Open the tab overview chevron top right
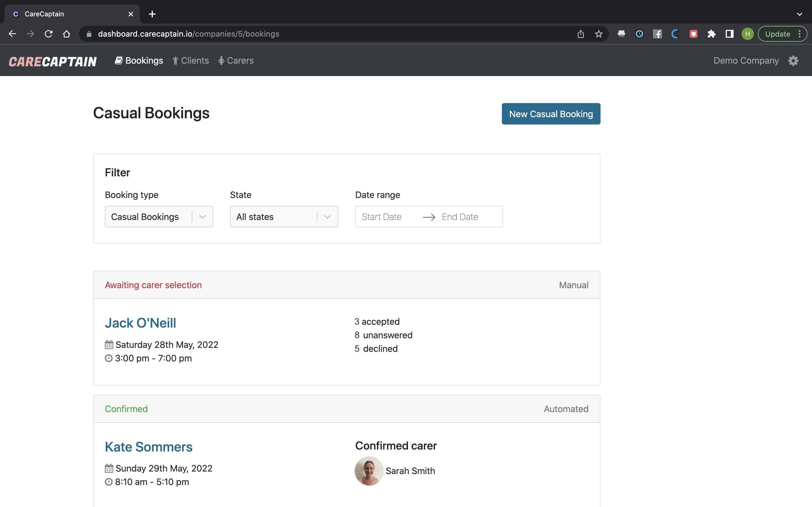812x507 pixels. click(800, 14)
